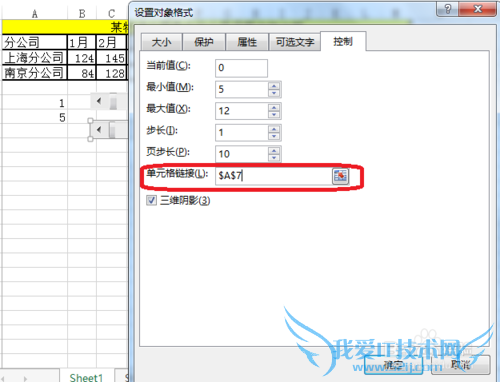The height and width of the screenshot is (382, 500).
Task: Select the 2月 header cell
Action: point(112,42)
